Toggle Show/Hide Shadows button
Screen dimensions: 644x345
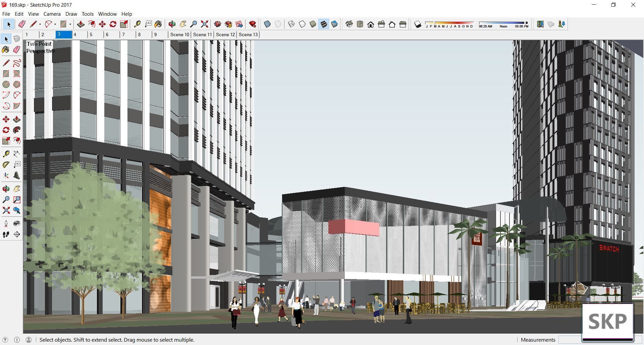pyautogui.click(x=418, y=24)
